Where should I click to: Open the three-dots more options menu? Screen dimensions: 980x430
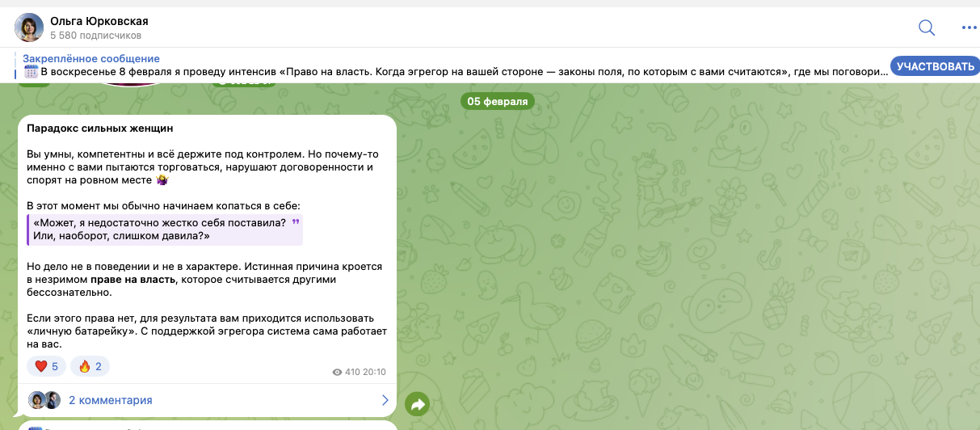pyautogui.click(x=969, y=27)
